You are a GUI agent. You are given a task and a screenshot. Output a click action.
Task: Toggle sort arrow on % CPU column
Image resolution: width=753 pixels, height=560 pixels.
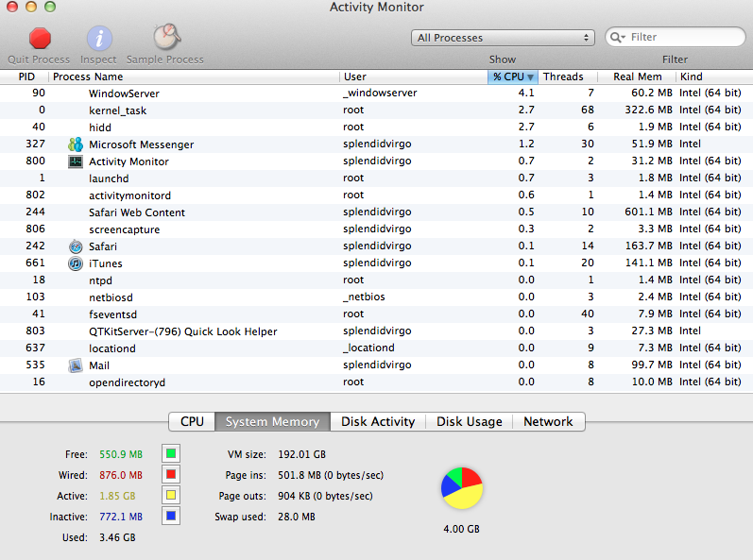[x=530, y=76]
